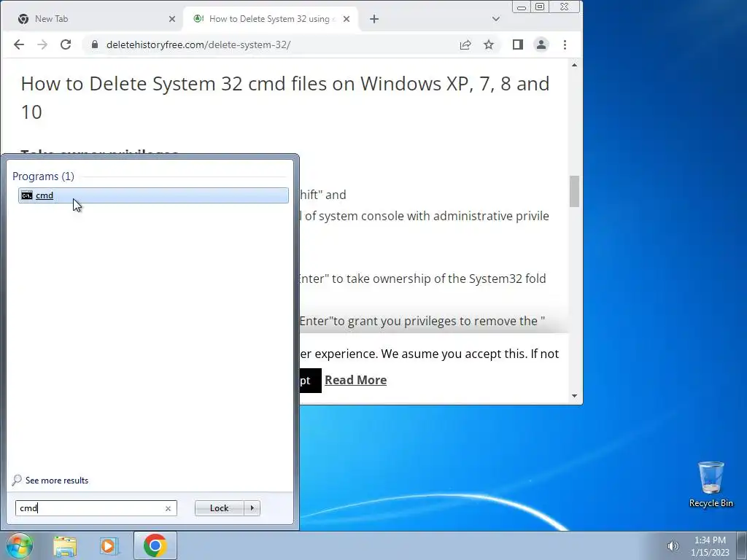Click the Lock button

(x=219, y=508)
